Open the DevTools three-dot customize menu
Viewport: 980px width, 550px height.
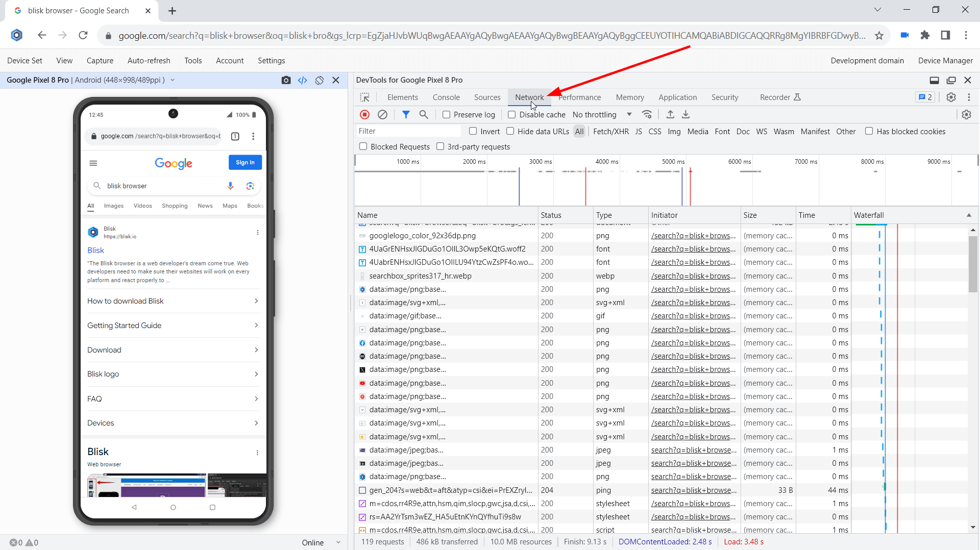coord(969,97)
